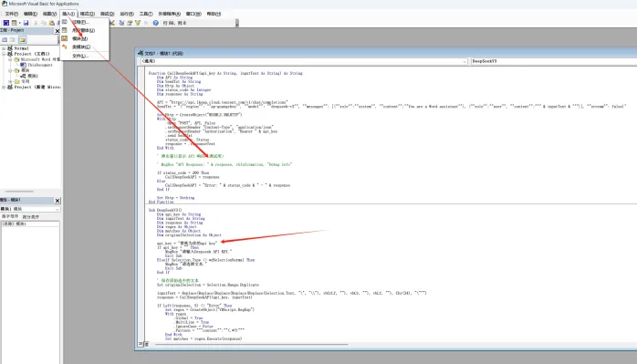Expand the Project (新建 Micro... node
Viewport: 637px width, 364px height.
[x=4, y=87]
